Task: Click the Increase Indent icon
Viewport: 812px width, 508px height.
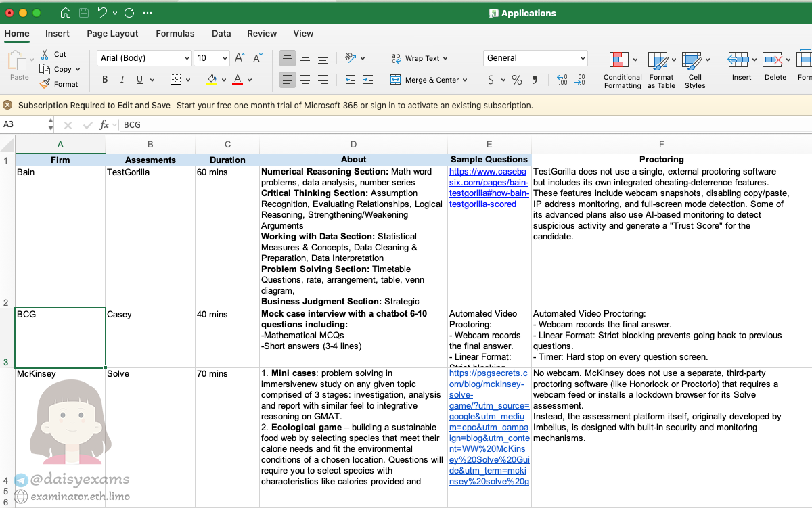Action: tap(367, 80)
